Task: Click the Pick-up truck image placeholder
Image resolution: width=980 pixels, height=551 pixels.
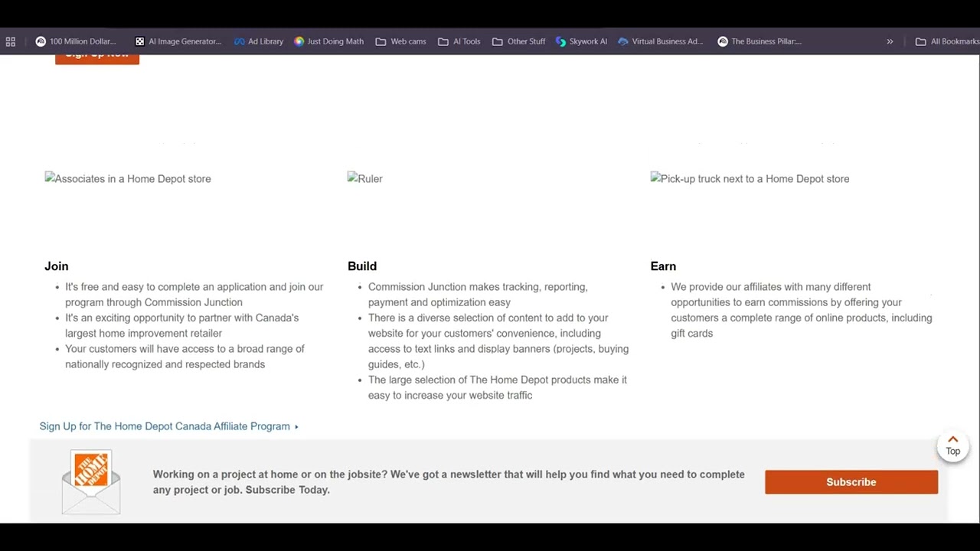Action: point(750,179)
